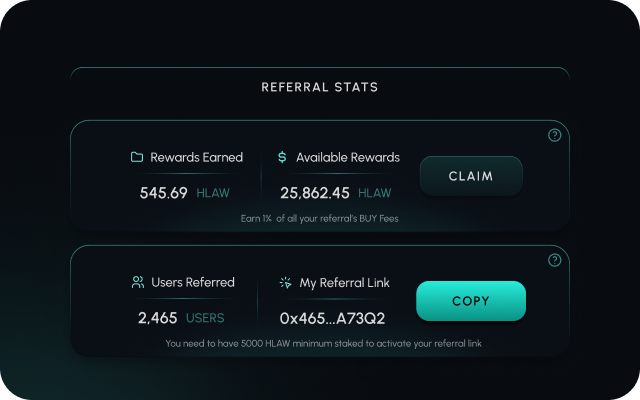This screenshot has width=640, height=400.
Task: Click the 545.69 rewards earned value
Action: click(164, 193)
